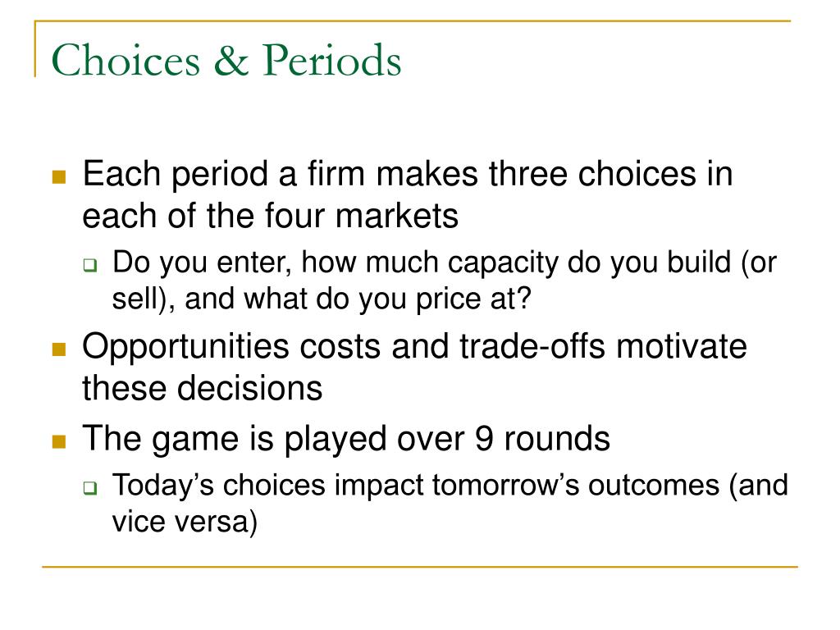Click the word 'trade-offs' in the second bullet

532,346
